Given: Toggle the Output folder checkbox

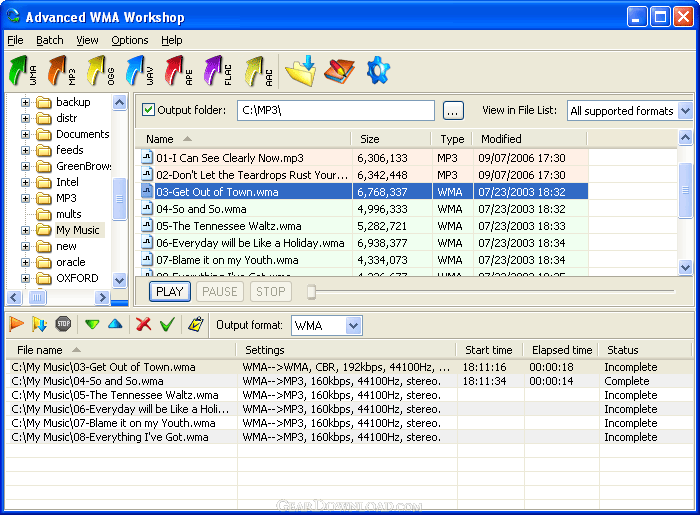Looking at the screenshot, I should pyautogui.click(x=148, y=110).
